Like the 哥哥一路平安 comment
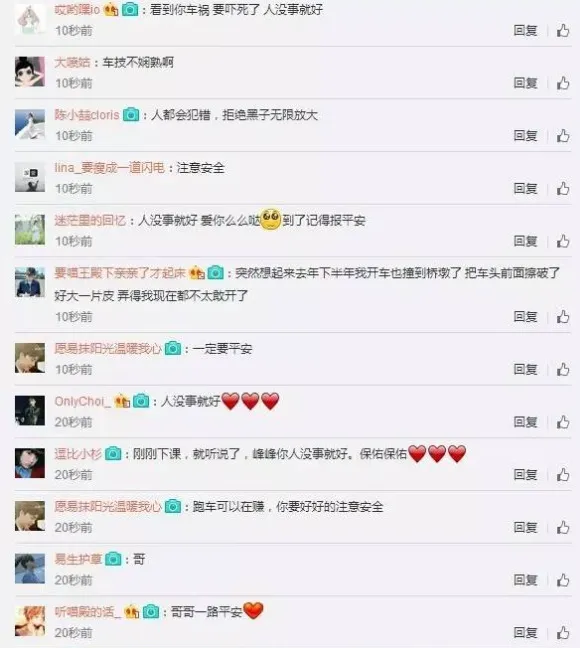The height and width of the screenshot is (648, 580). 563,633
